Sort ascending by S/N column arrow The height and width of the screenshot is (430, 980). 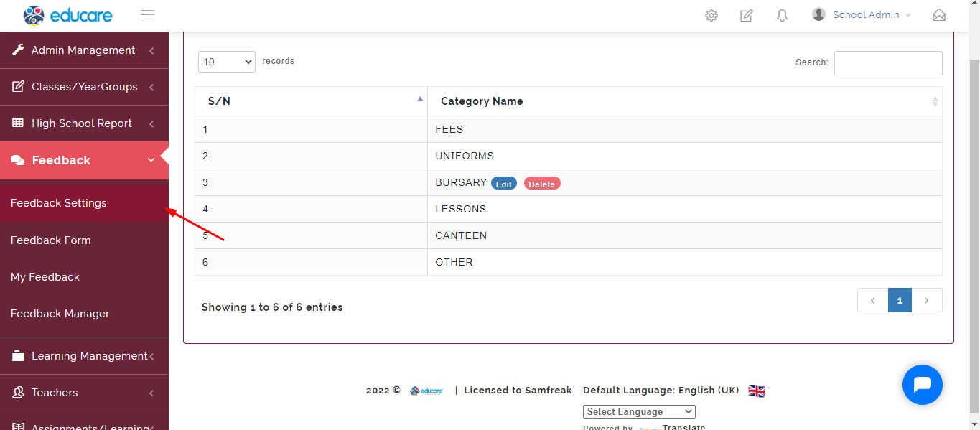point(420,99)
